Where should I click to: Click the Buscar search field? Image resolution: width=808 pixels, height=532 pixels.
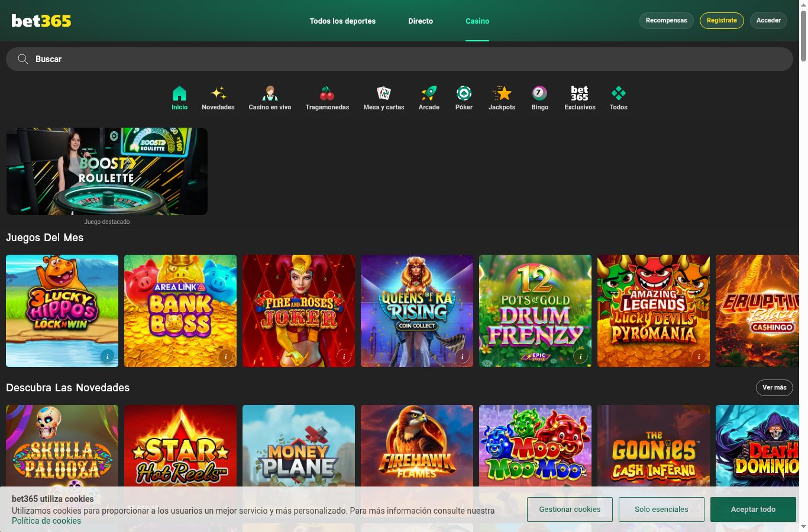(399, 59)
